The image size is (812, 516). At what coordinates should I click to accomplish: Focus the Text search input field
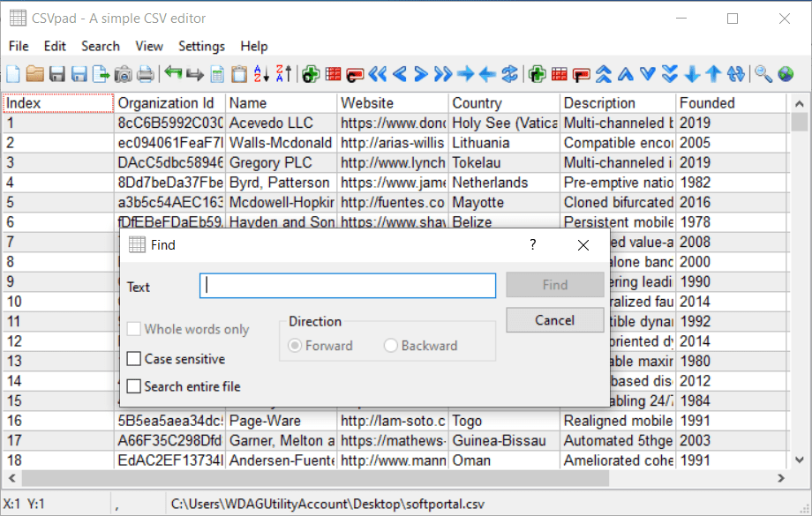click(348, 286)
